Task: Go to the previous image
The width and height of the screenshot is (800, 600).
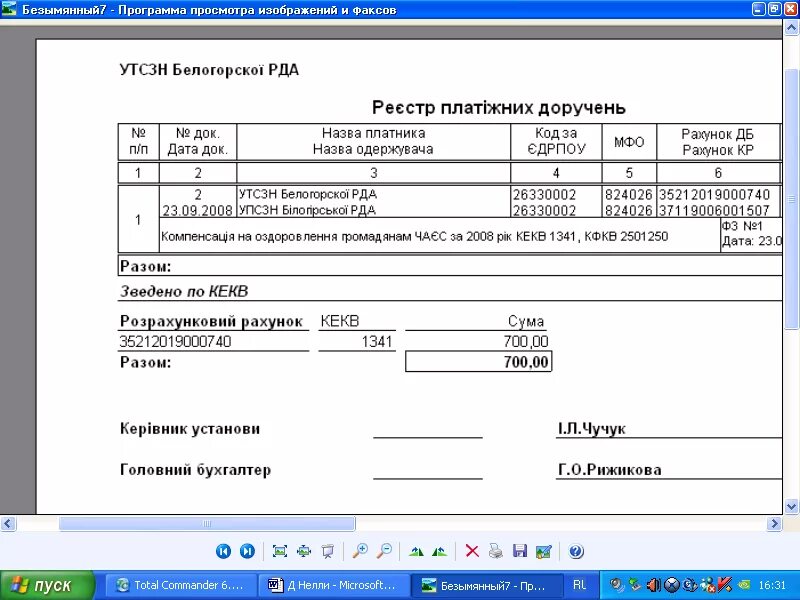Action: [223, 552]
